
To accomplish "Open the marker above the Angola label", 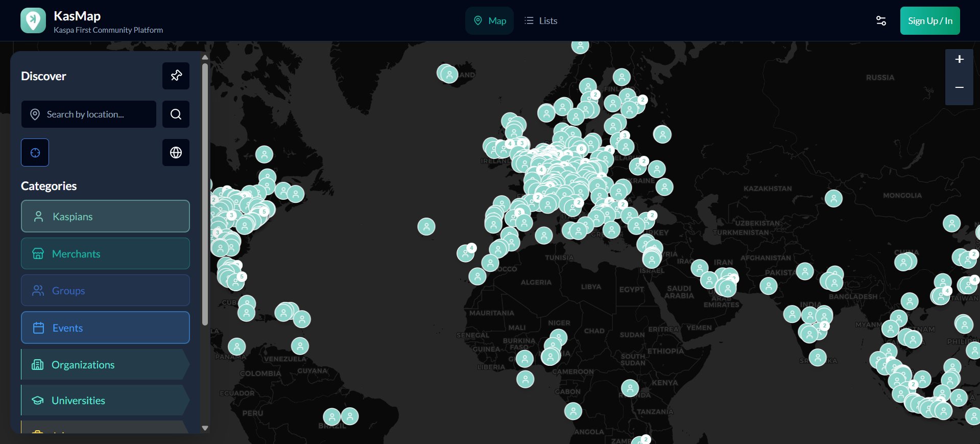I will tap(573, 411).
